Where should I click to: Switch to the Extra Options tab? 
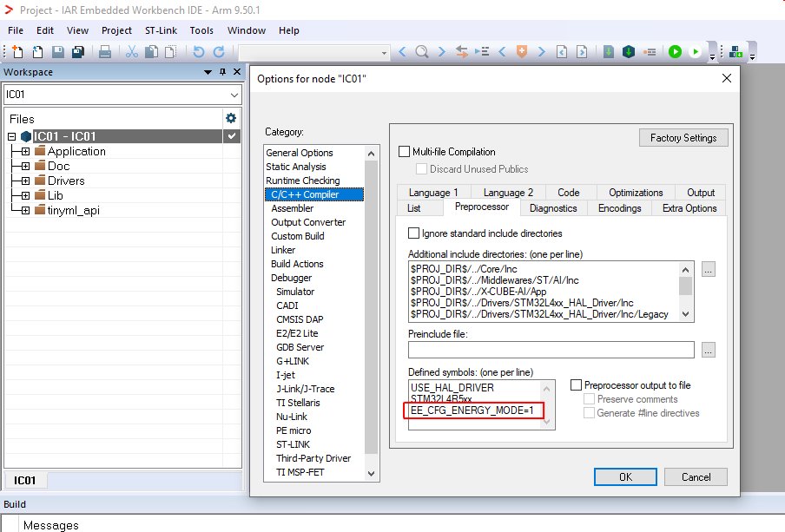(689, 208)
